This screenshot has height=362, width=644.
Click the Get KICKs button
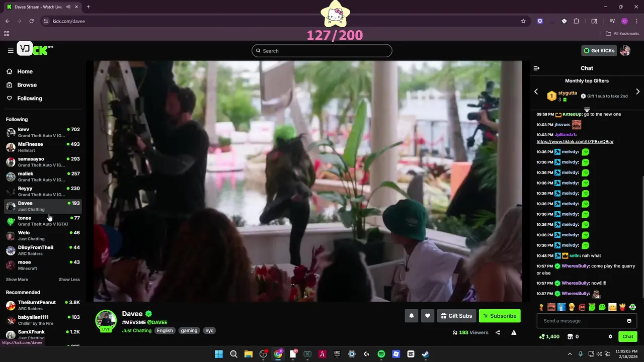(x=599, y=50)
